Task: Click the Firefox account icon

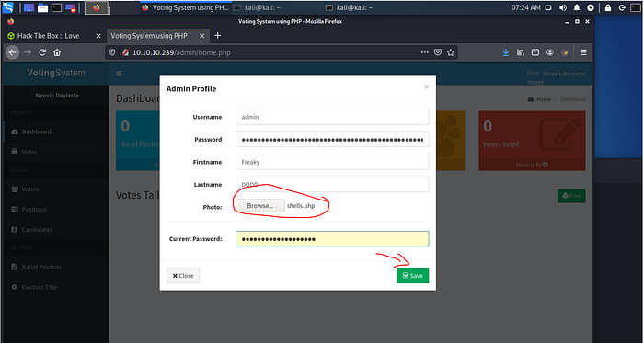Action: (550, 52)
